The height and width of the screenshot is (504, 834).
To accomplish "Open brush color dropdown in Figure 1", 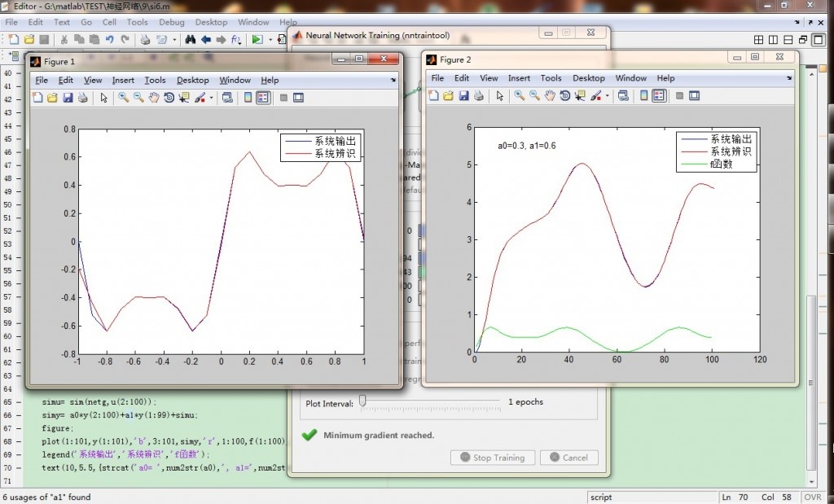I will pos(211,98).
